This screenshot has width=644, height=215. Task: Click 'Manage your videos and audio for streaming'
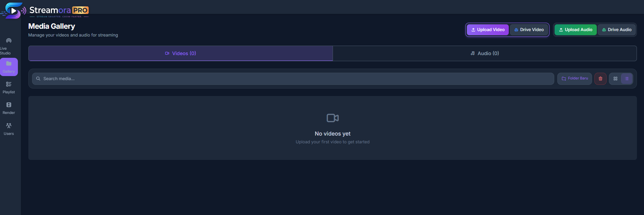[73, 35]
